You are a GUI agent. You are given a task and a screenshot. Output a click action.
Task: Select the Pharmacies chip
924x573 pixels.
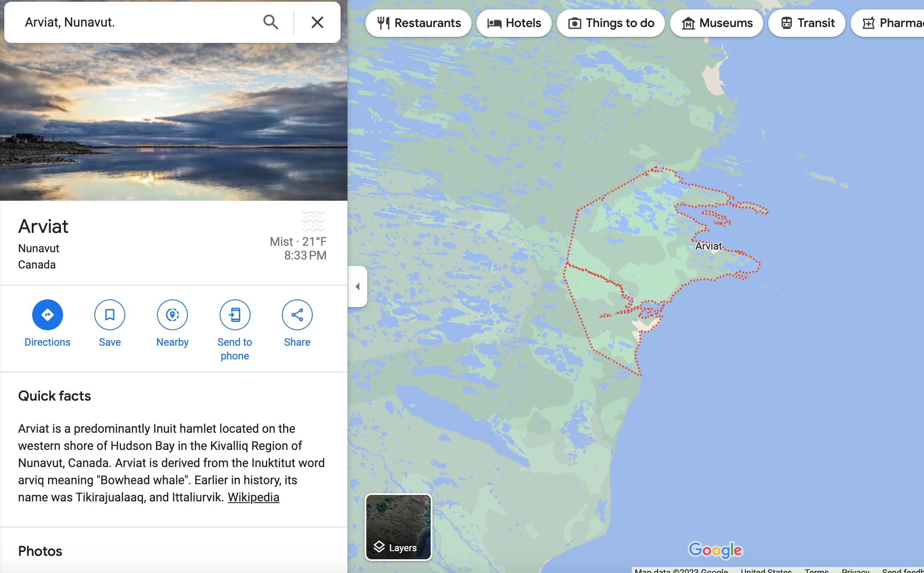click(888, 23)
